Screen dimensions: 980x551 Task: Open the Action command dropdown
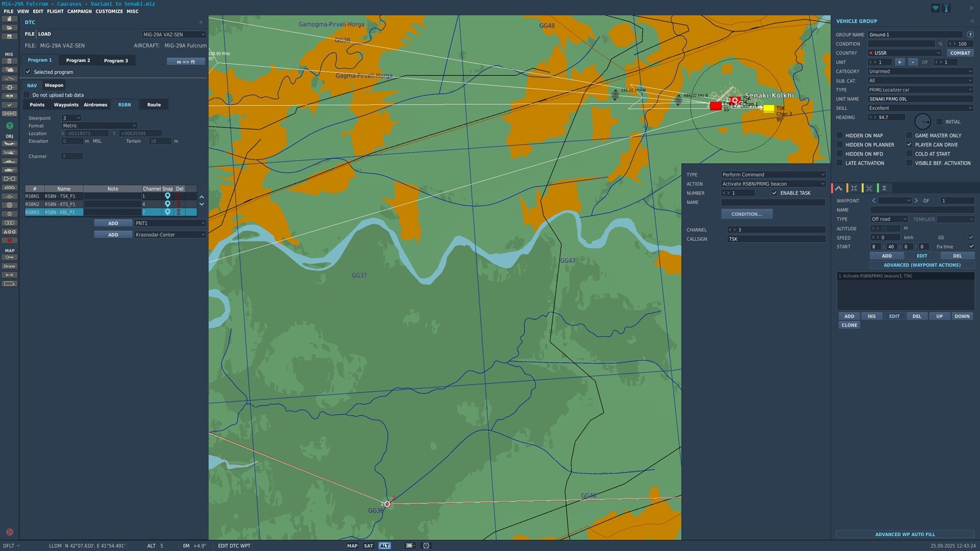click(773, 184)
